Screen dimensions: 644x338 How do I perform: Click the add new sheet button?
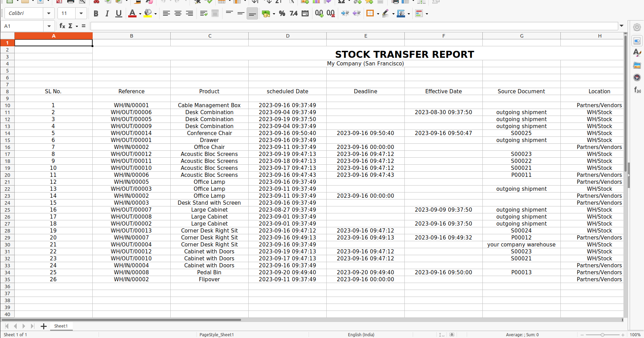tap(44, 326)
